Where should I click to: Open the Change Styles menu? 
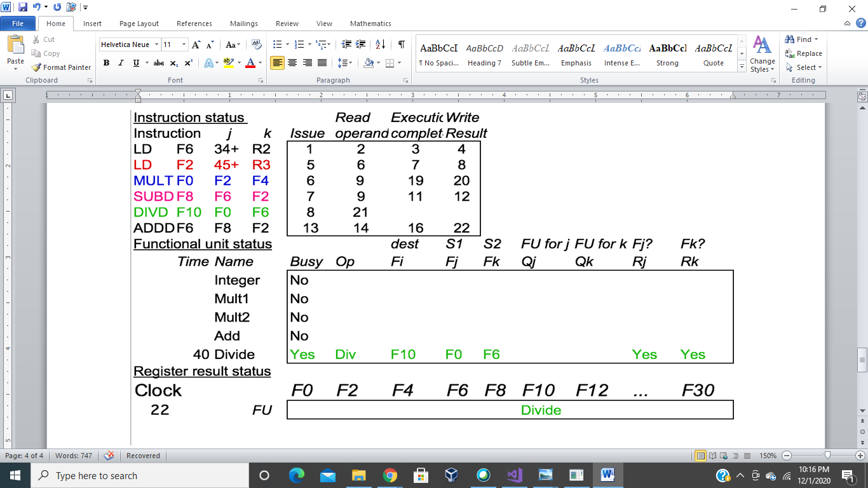click(762, 53)
